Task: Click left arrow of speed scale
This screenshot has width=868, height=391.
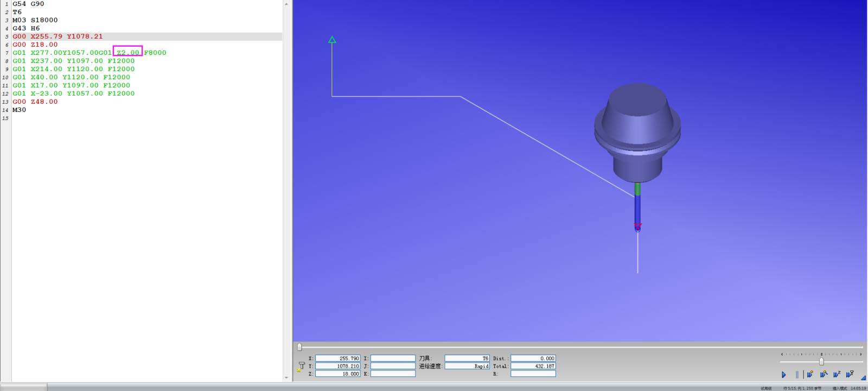Action: pos(782,354)
